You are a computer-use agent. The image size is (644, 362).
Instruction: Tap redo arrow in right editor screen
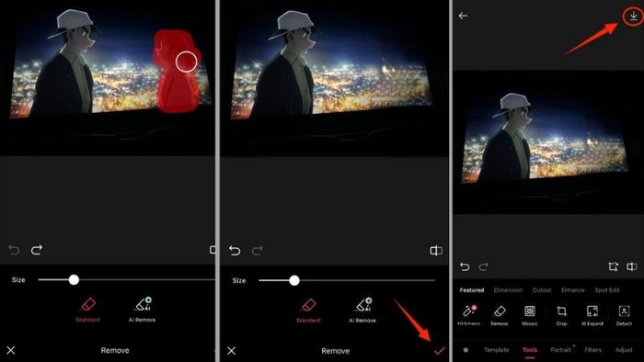point(483,266)
